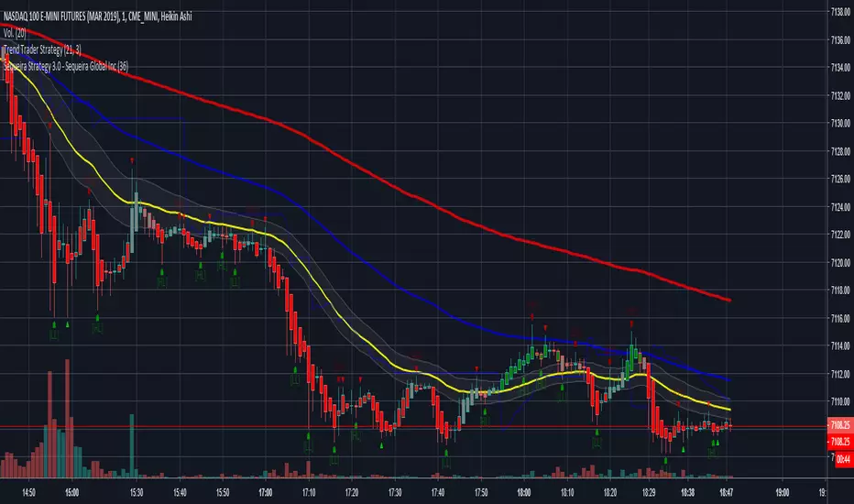Click the 18:00 time axis label
The image size is (854, 504).
click(524, 493)
